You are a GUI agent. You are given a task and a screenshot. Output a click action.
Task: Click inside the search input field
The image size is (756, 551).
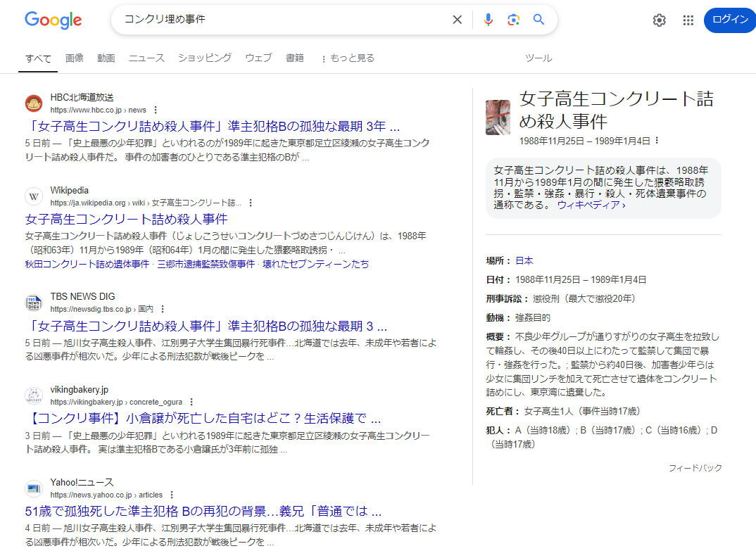[282, 20]
